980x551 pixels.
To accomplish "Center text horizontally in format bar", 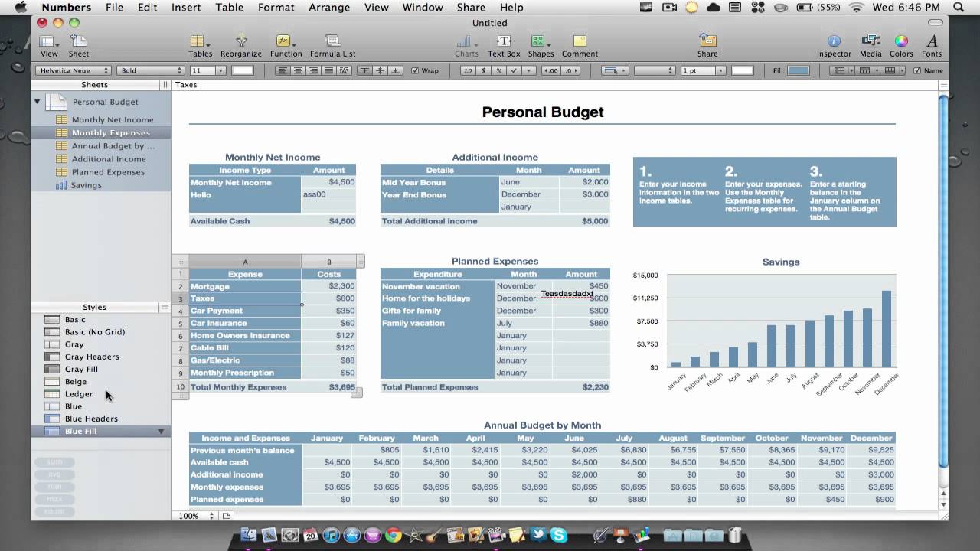I will pyautogui.click(x=298, y=70).
